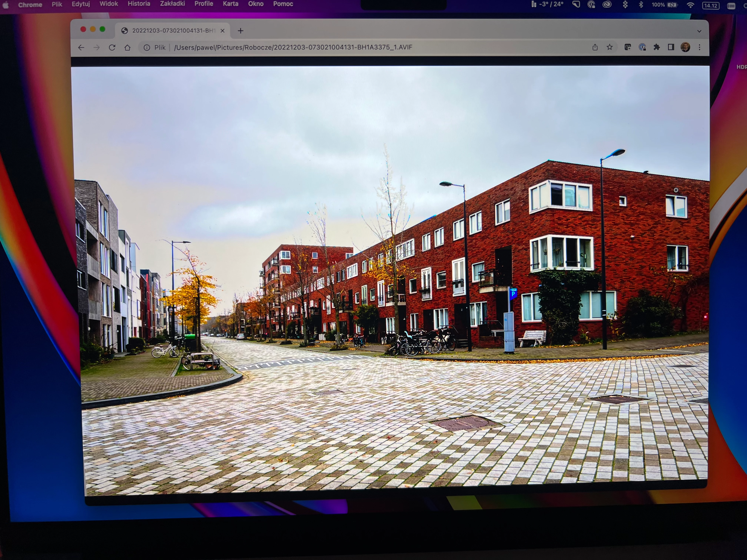747x560 pixels.
Task: Open the 1Password extension icon in toolbar
Action: coord(642,47)
